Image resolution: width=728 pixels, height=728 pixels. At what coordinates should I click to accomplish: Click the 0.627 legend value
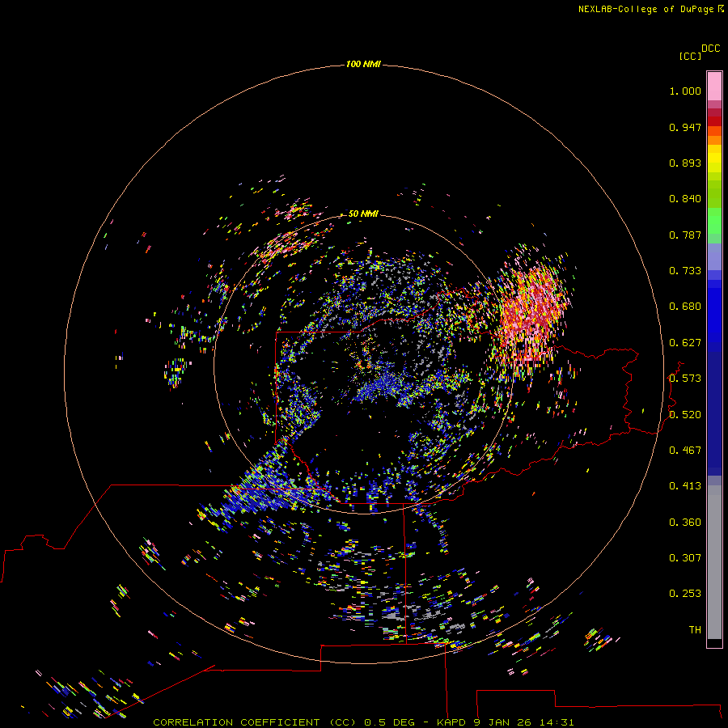point(685,343)
